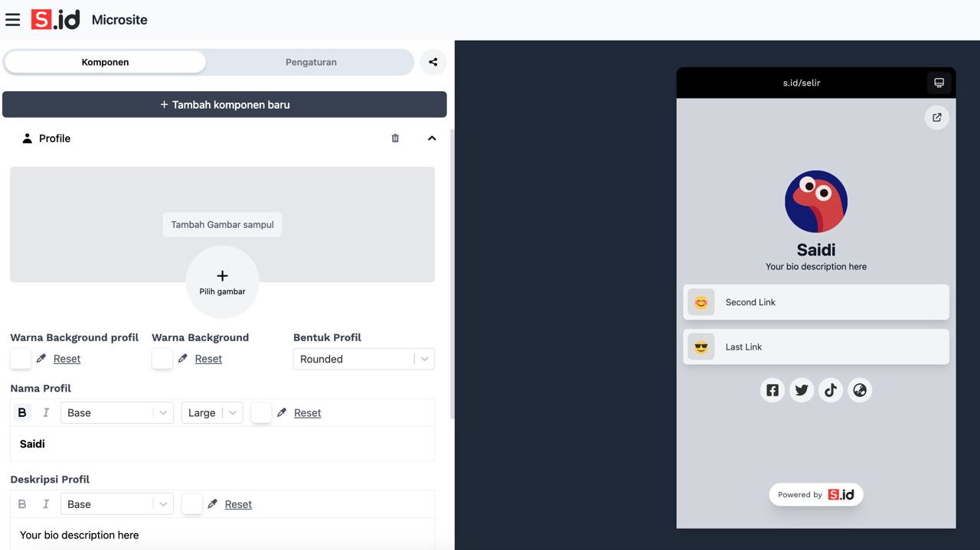This screenshot has width=980, height=550.
Task: Open the Large size dropdown
Action: click(211, 413)
